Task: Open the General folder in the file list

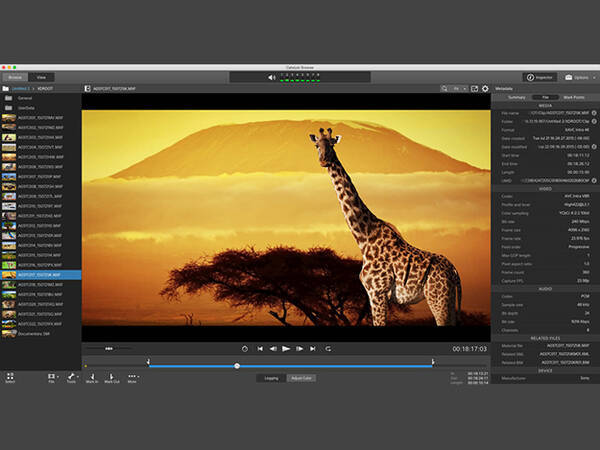Action: coord(25,98)
